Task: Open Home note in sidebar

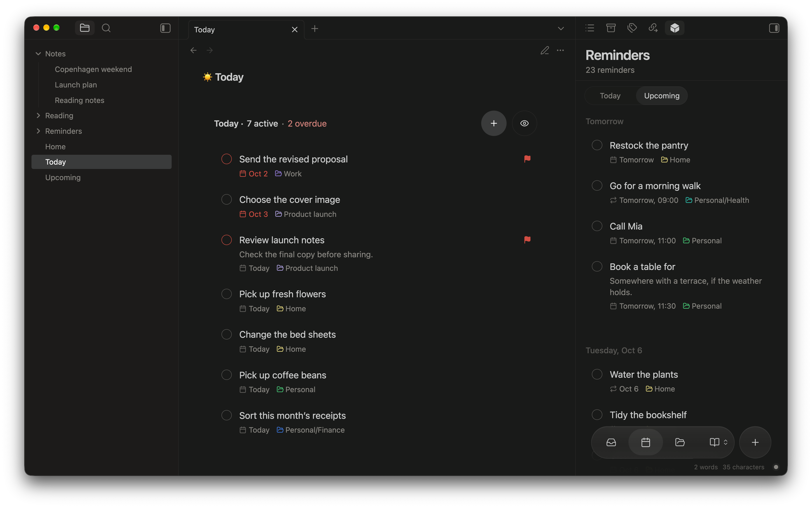Action: [x=56, y=146]
